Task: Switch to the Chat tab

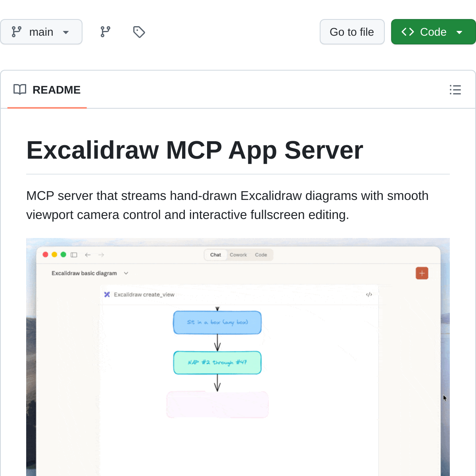Action: tap(215, 255)
